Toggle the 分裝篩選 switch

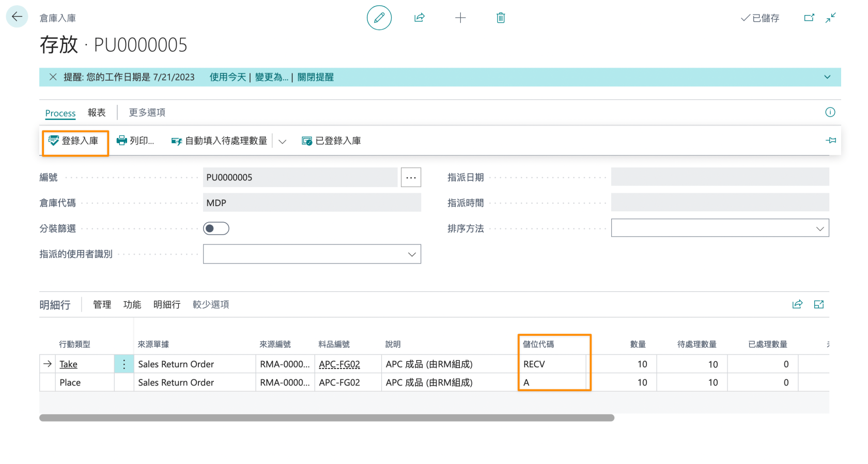[216, 228]
